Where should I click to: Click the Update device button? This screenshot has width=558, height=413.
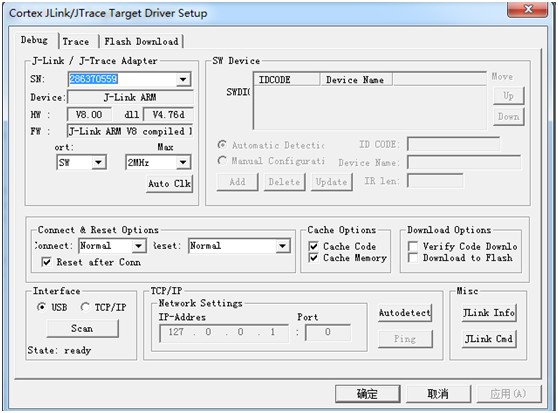coord(331,182)
